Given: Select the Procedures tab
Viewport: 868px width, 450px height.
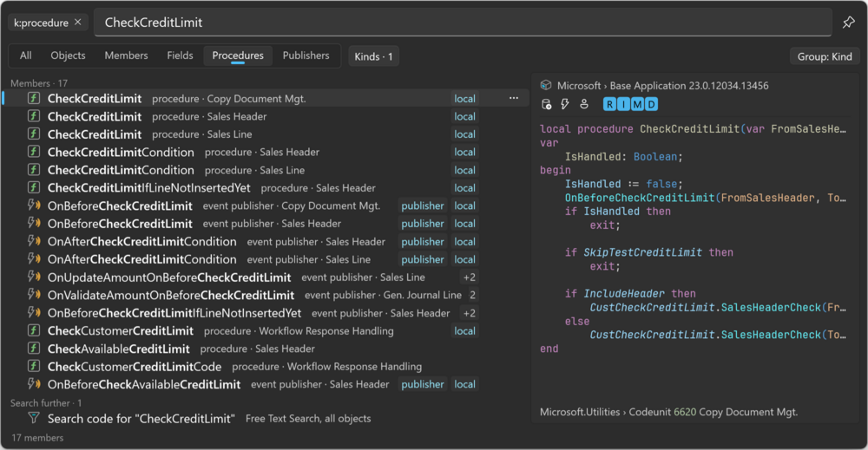Looking at the screenshot, I should pyautogui.click(x=238, y=55).
